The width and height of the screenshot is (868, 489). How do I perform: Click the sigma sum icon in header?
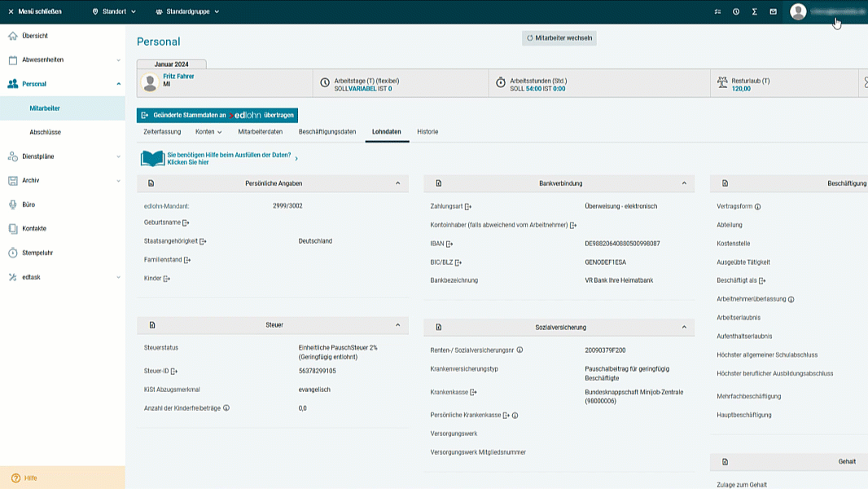755,11
